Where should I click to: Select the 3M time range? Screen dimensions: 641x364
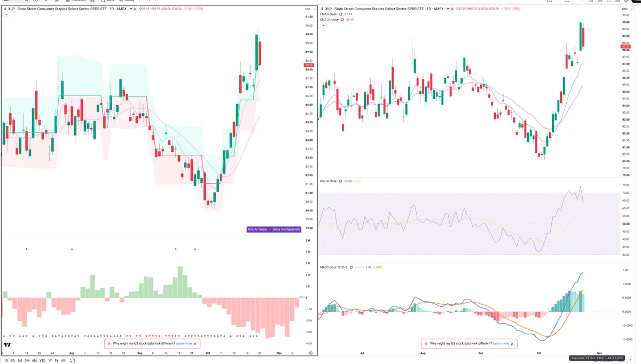pos(27,361)
